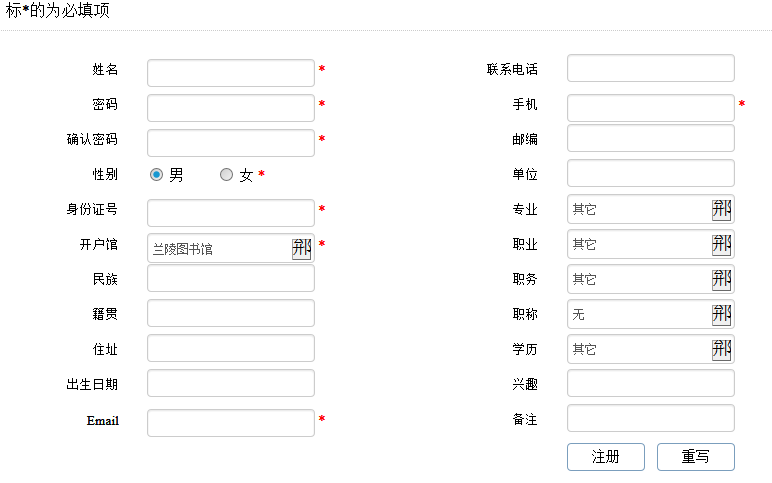Screen dimensions: 772x483
Task: Click the 职业 dropdown arrow icon
Action: [x=722, y=244]
